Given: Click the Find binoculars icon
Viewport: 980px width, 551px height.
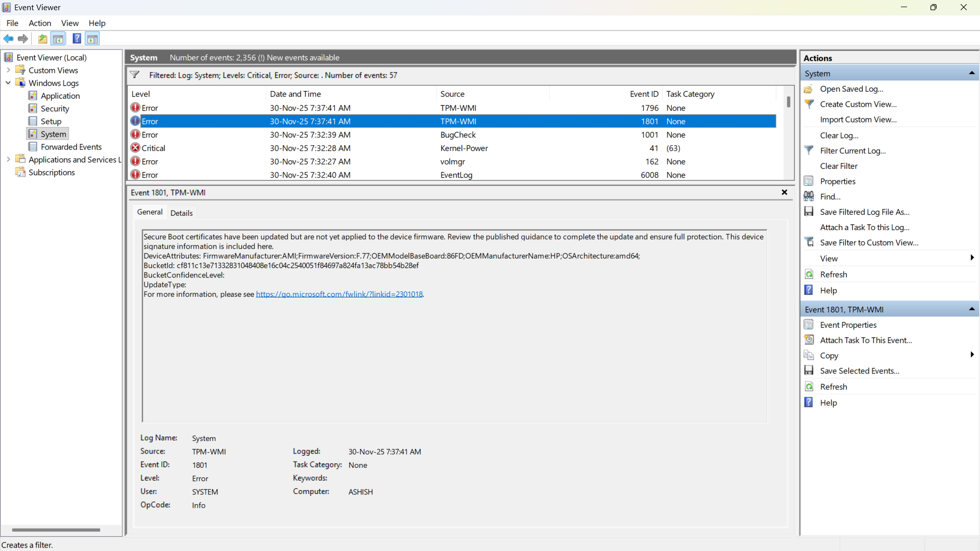Looking at the screenshot, I should [809, 196].
